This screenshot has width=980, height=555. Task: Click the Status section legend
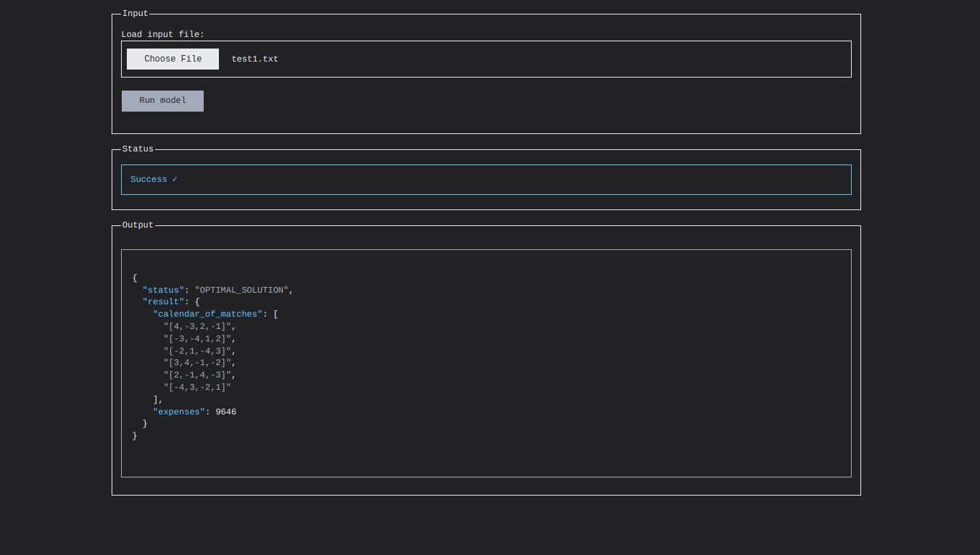tap(138, 149)
